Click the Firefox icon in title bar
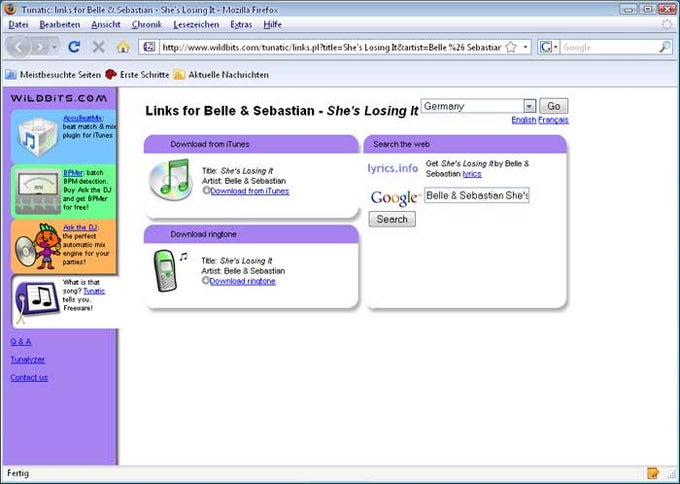 (x=10, y=9)
